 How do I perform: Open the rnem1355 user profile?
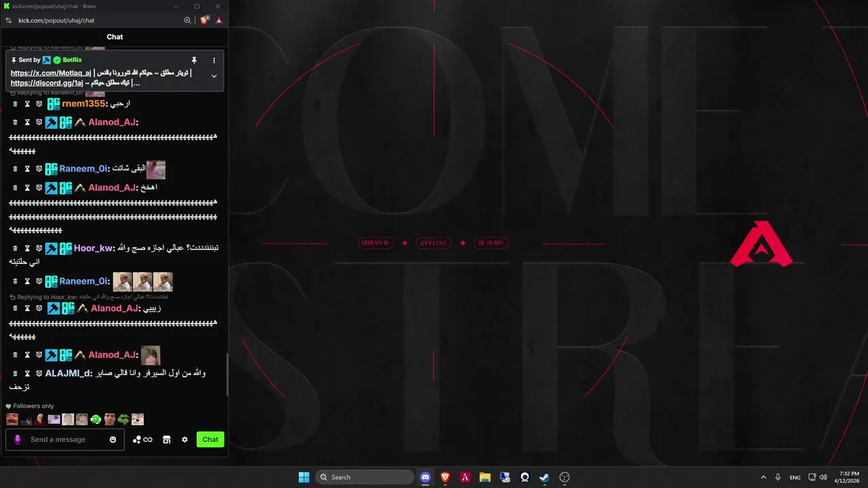pos(83,104)
